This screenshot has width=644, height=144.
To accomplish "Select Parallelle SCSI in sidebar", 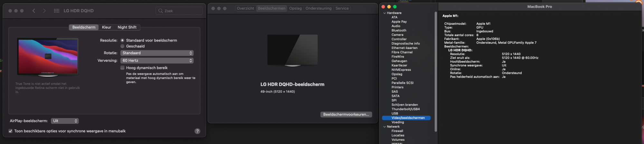I will [402, 83].
